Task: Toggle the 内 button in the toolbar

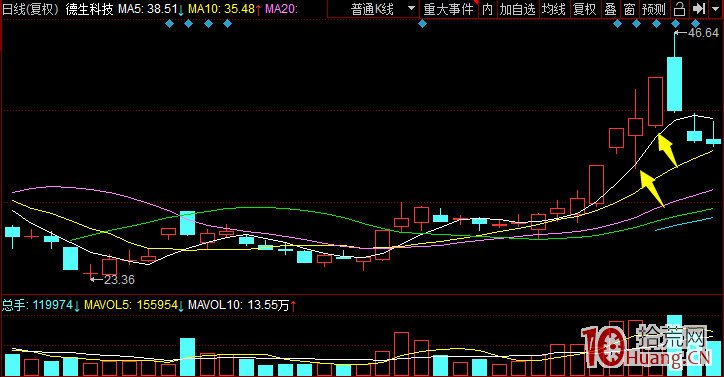Action: point(488,9)
